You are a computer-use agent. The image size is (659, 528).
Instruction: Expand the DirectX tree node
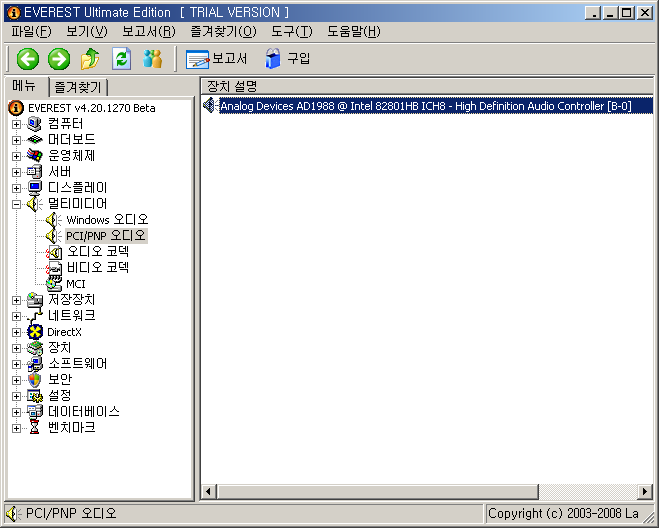[x=16, y=332]
